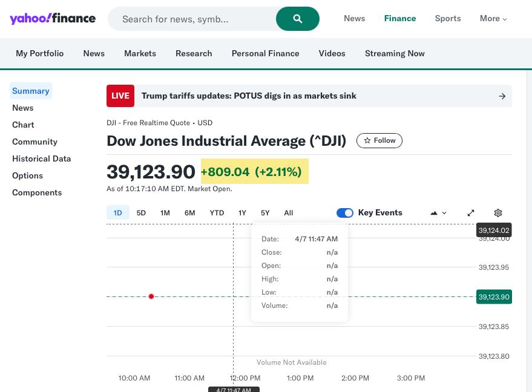Screen dimensions: 532x392
Task: Switch chart to 6M range
Action: [x=189, y=213]
